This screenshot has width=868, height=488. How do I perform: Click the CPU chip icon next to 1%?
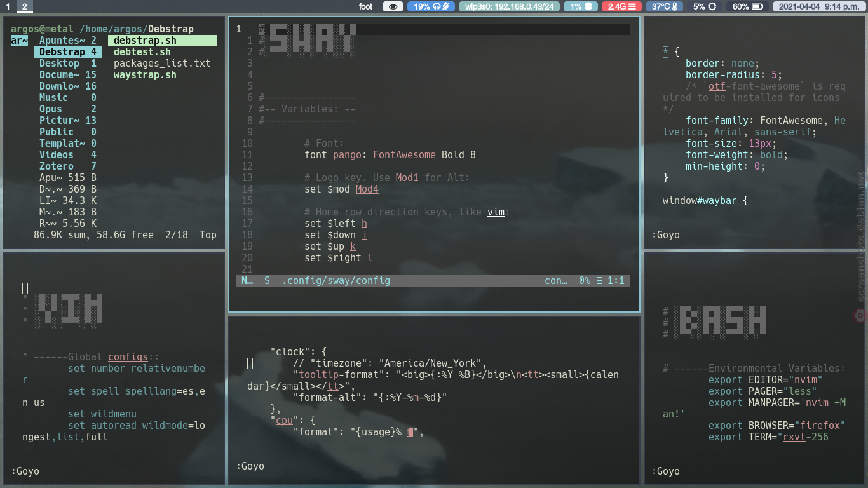589,6
